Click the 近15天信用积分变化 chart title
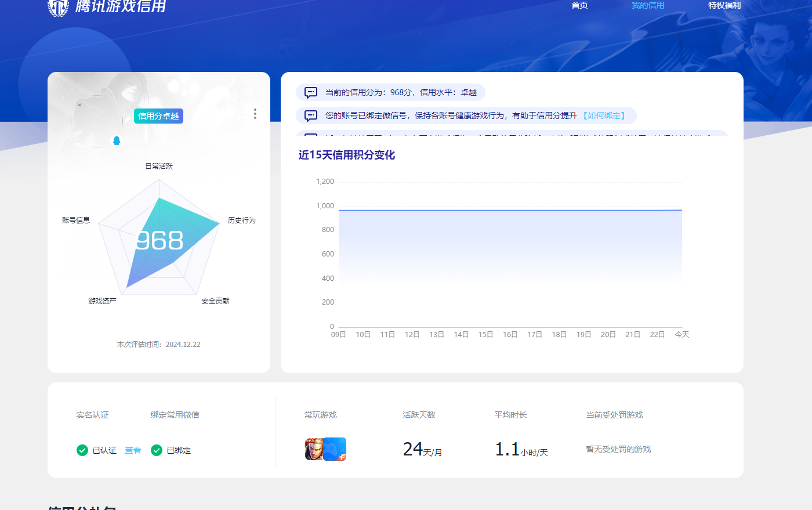 (x=347, y=155)
